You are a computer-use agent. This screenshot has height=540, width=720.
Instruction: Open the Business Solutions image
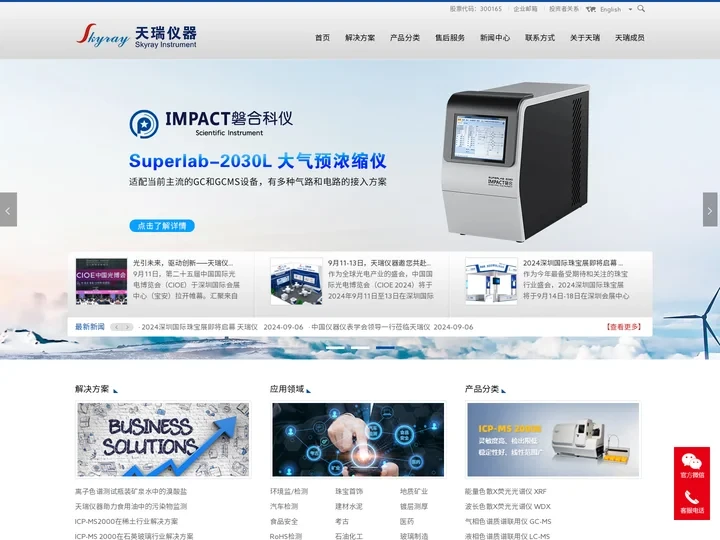pyautogui.click(x=163, y=439)
